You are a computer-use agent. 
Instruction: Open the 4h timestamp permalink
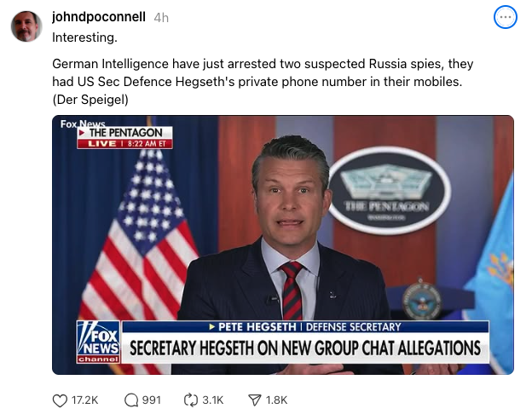point(161,18)
